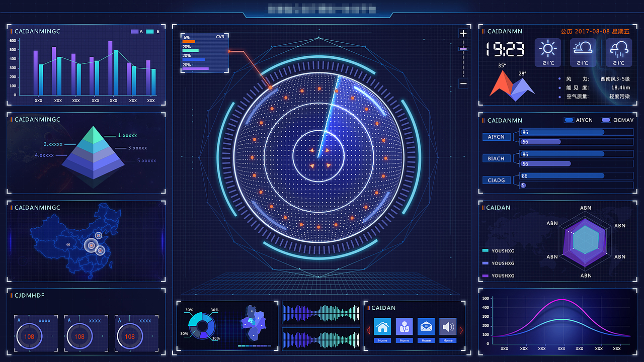Click the 86 bar in BIACH row

(x=562, y=154)
